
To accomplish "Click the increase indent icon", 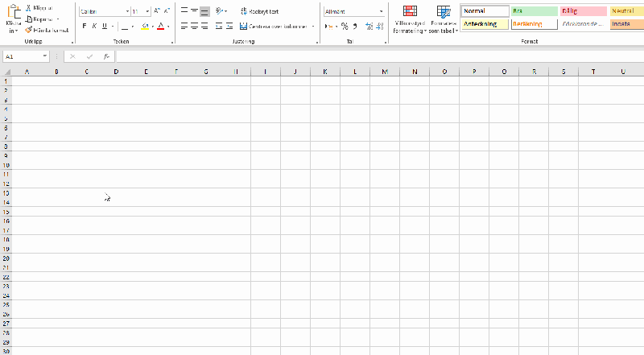I will [x=229, y=27].
